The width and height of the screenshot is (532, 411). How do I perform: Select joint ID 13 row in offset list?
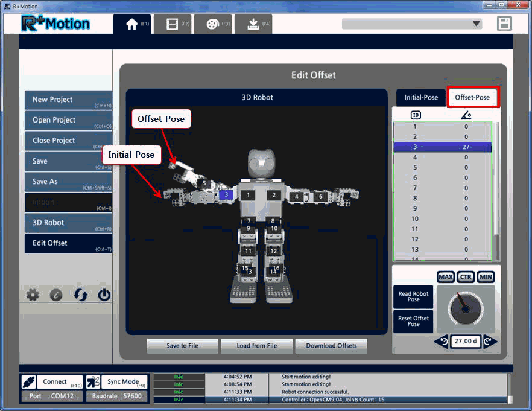(443, 249)
